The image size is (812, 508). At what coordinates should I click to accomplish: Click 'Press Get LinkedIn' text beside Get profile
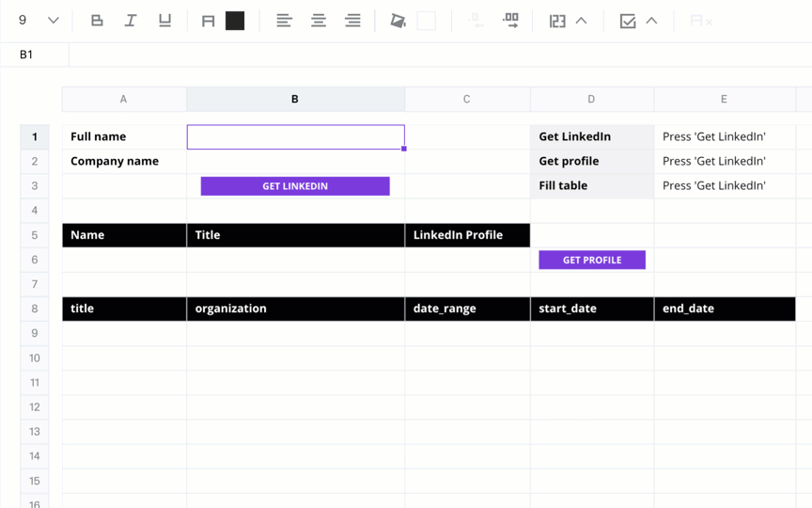(x=714, y=161)
